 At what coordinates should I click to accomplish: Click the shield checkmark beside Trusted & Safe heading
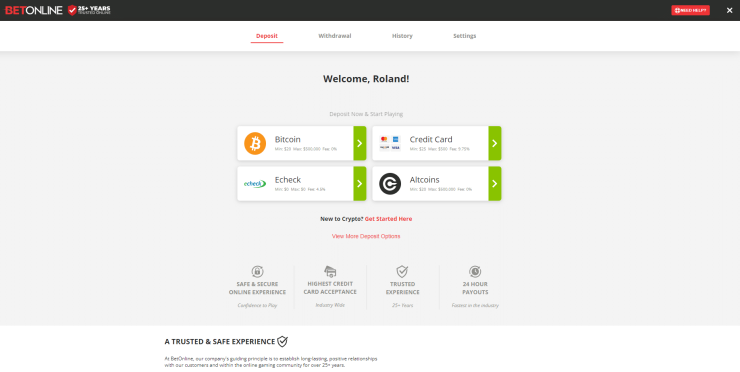point(282,341)
